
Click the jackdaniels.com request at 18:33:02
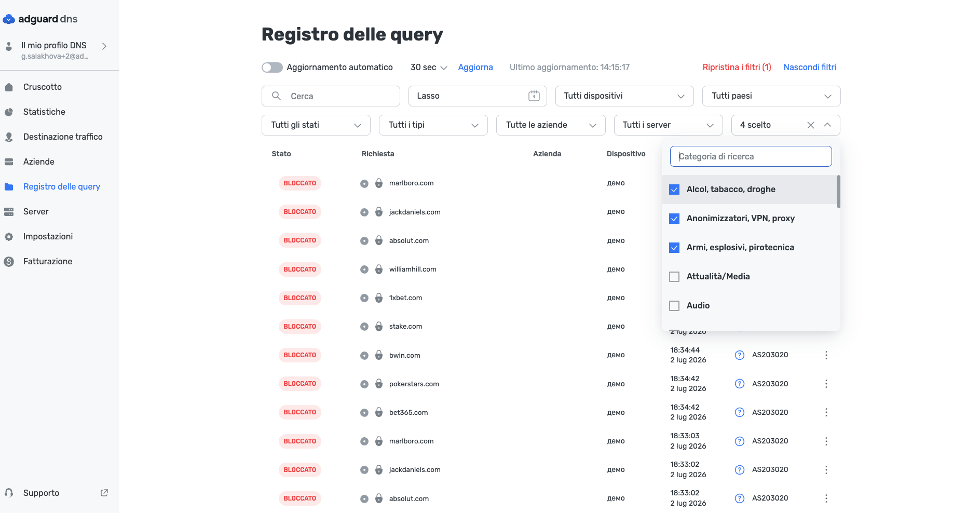(415, 470)
